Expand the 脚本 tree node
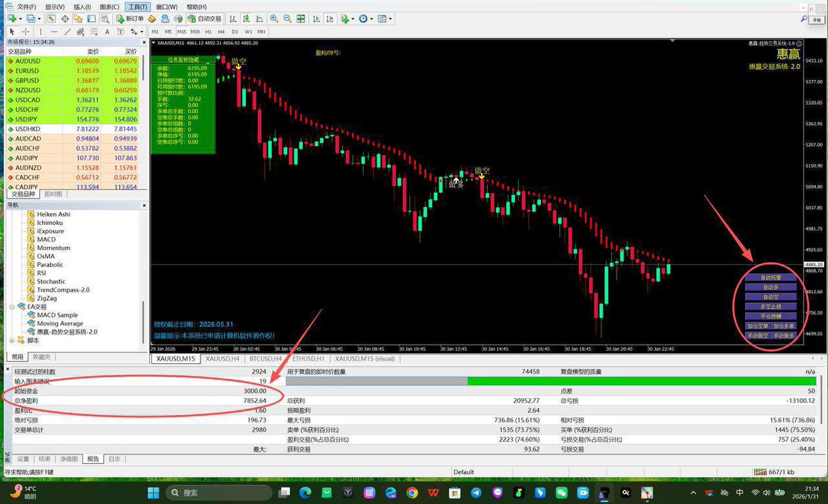This screenshot has height=504, width=828. (x=12, y=340)
